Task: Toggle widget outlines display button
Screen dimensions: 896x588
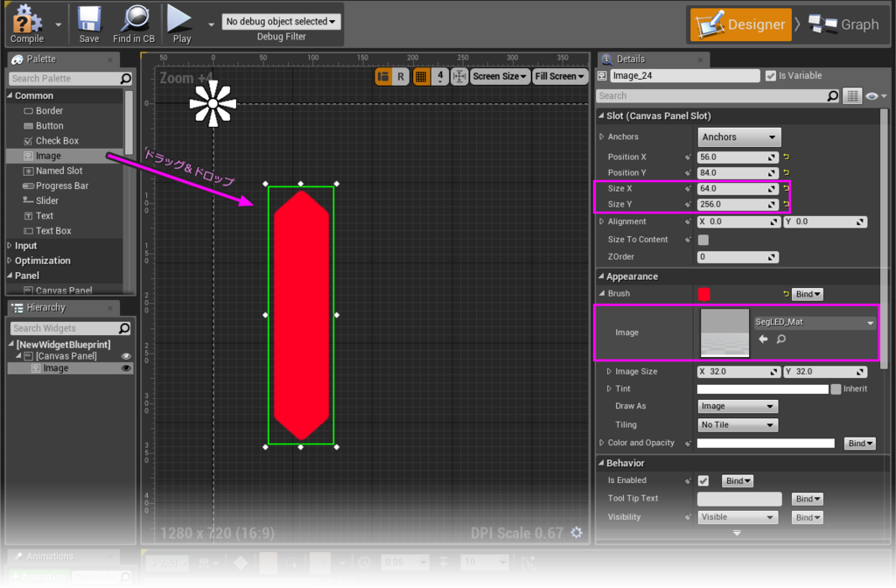Action: point(383,77)
